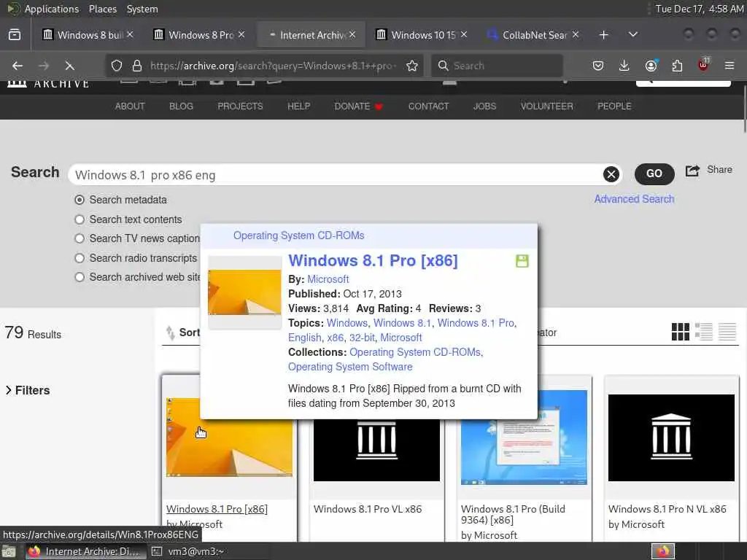
Task: Click the site padlock icon
Action: click(137, 66)
